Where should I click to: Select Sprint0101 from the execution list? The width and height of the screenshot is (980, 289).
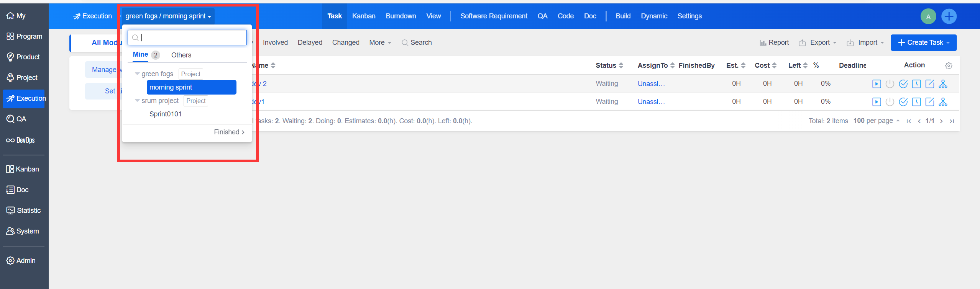[166, 114]
